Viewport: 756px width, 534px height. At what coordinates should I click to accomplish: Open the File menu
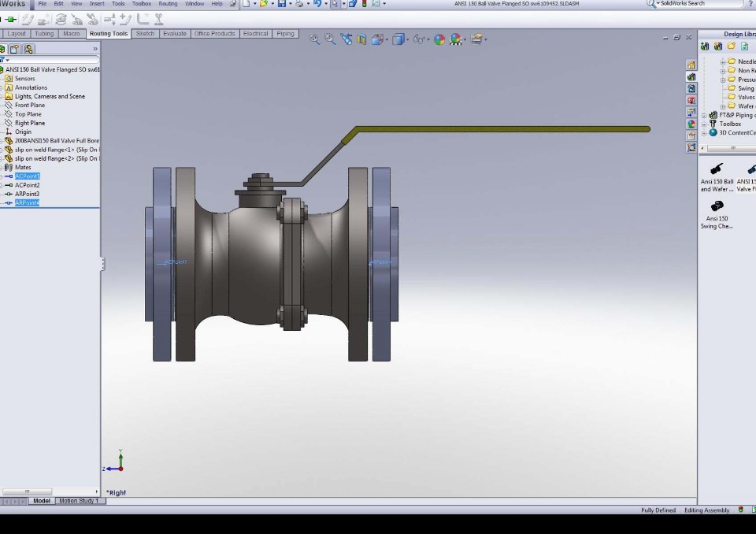(43, 4)
